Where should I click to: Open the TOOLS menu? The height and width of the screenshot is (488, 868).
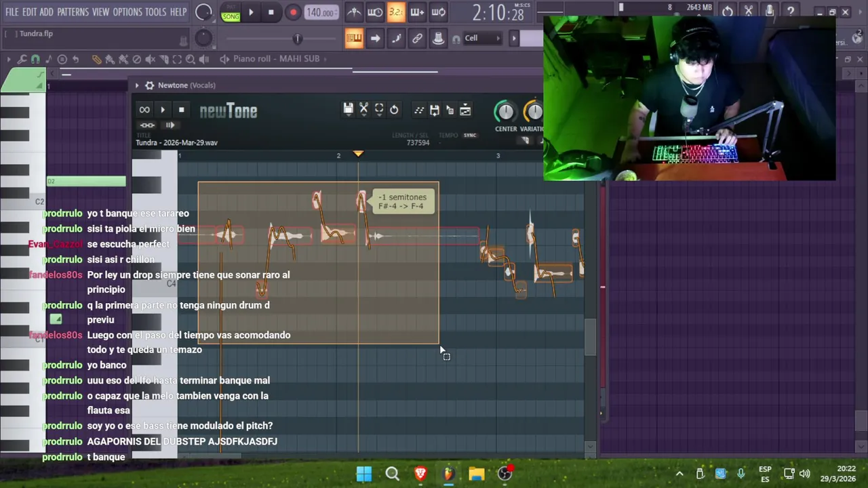155,12
